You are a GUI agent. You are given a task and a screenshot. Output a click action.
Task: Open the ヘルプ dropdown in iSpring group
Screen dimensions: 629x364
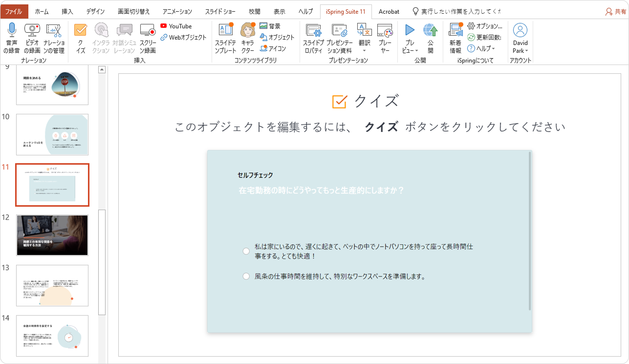[481, 48]
